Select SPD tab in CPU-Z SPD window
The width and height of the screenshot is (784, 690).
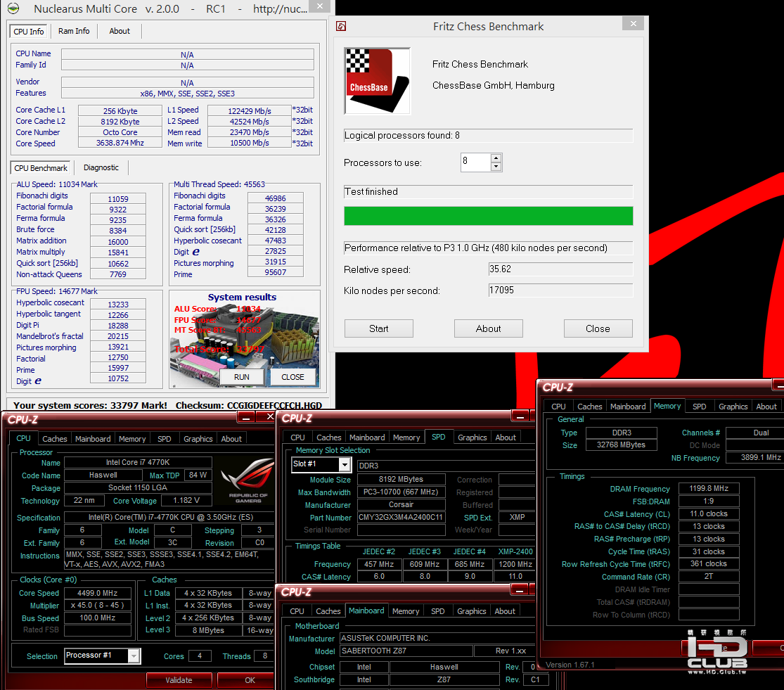[x=439, y=437]
